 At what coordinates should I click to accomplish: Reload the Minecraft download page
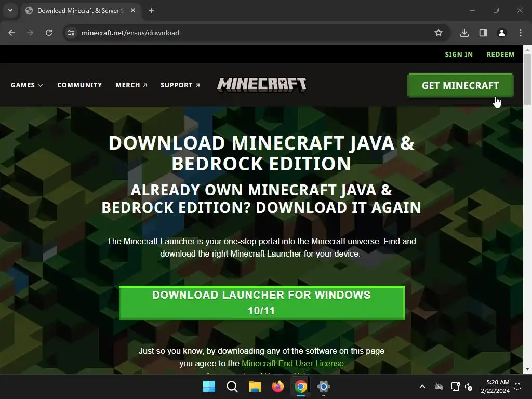[x=49, y=33]
